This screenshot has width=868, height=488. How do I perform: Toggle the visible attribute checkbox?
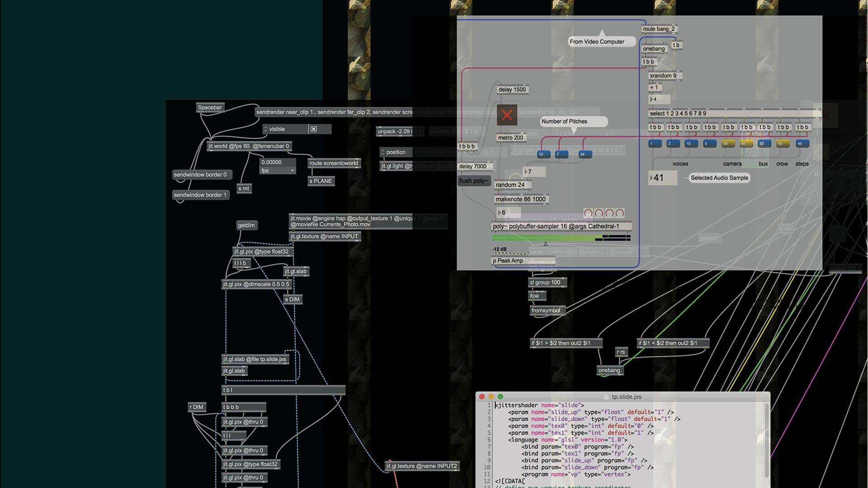pos(314,129)
